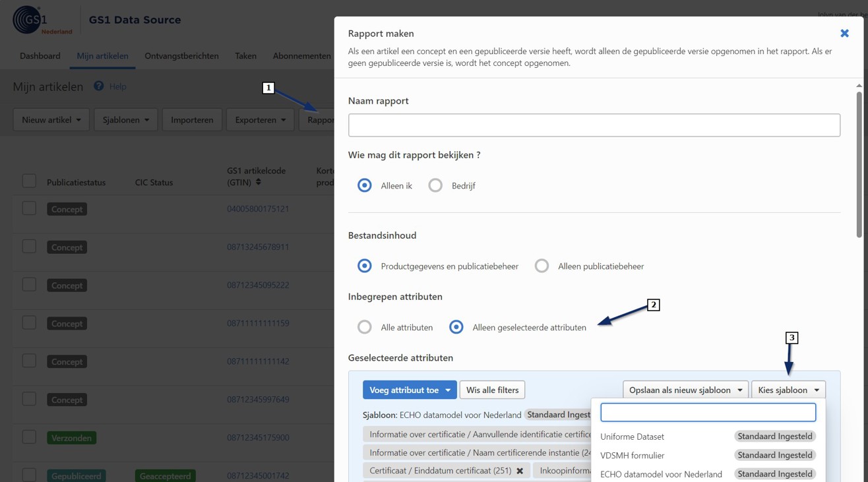Click the Wis alle filters button
Image resolution: width=868 pixels, height=482 pixels.
click(x=492, y=390)
